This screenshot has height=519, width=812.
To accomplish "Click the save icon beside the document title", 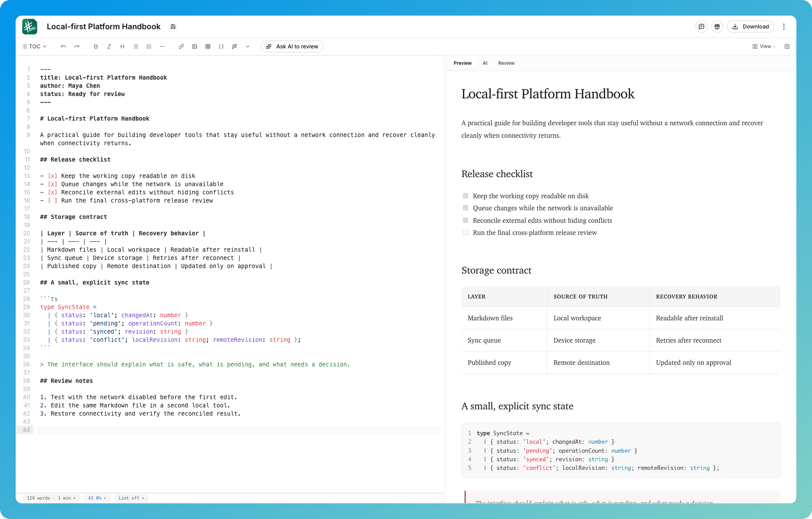I will 173,27.
